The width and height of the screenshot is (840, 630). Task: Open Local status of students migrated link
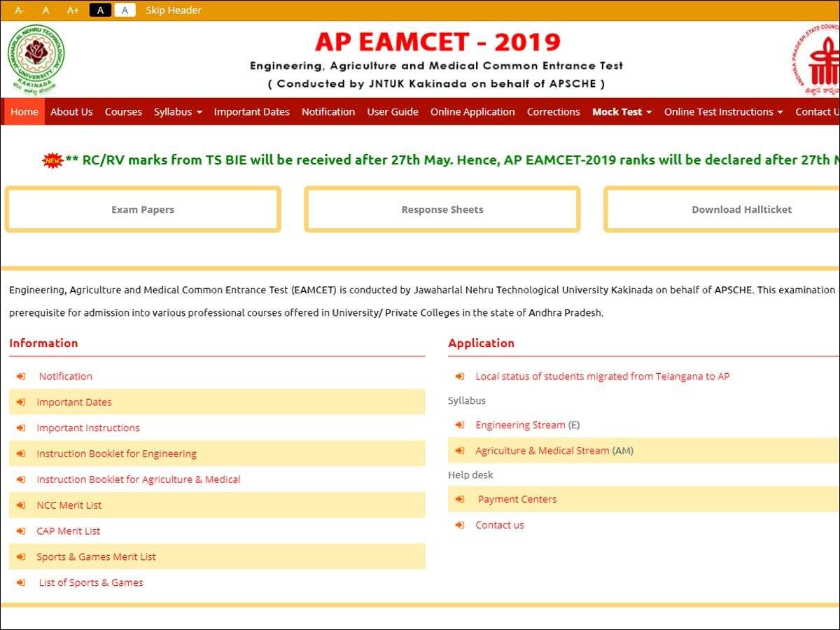coord(603,377)
